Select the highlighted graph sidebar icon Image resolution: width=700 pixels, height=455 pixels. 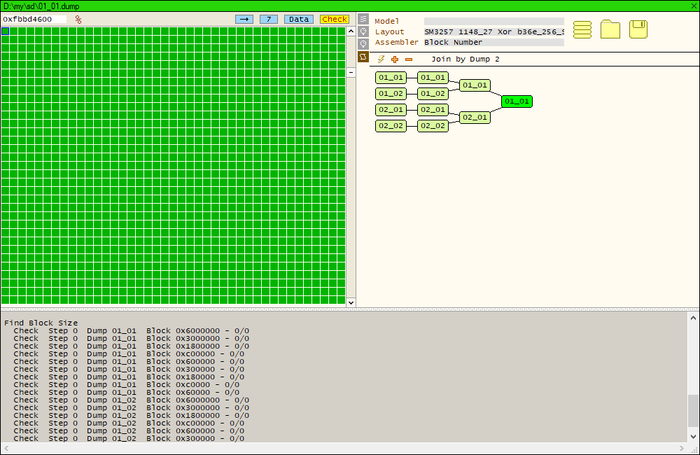tap(363, 57)
